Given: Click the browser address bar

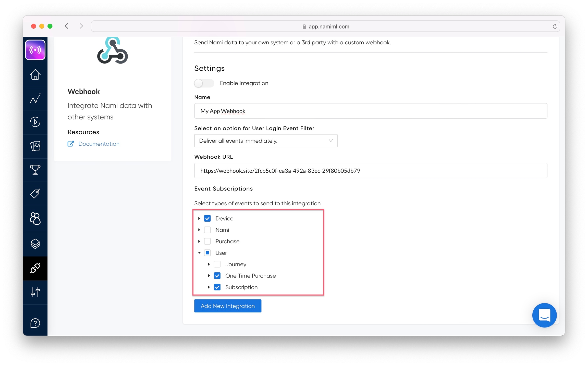Looking at the screenshot, I should (x=325, y=27).
